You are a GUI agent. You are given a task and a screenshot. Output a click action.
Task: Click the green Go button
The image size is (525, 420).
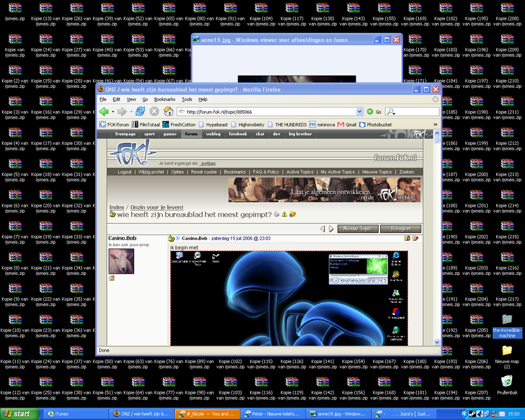(x=374, y=112)
